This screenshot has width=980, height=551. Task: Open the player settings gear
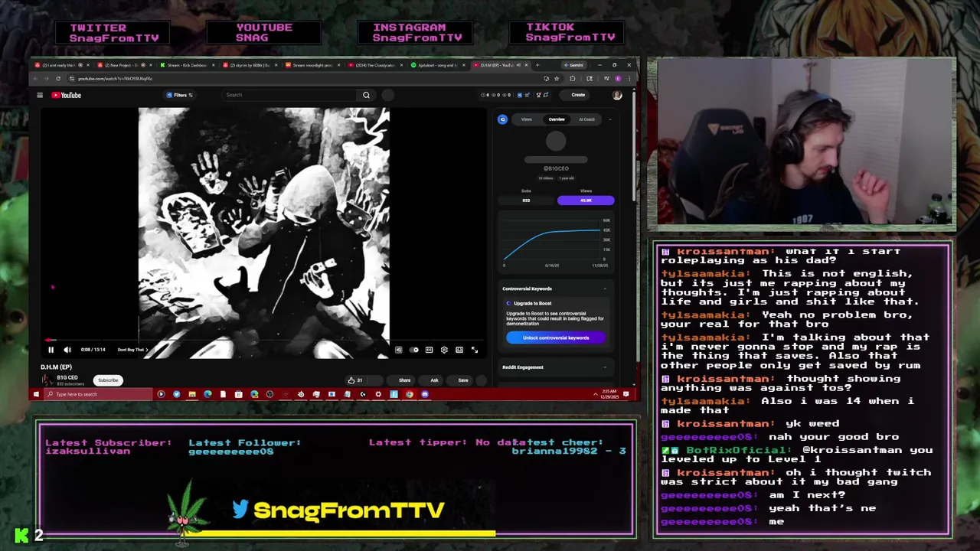(444, 350)
